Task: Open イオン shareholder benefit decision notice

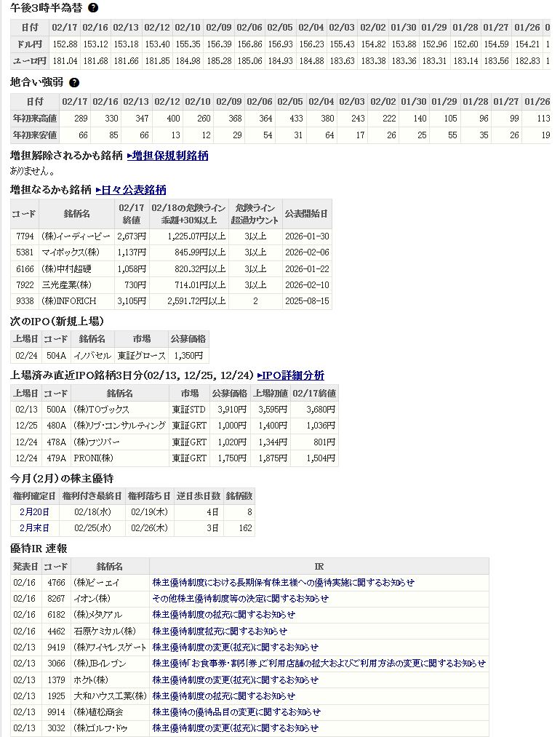Action: [240, 599]
